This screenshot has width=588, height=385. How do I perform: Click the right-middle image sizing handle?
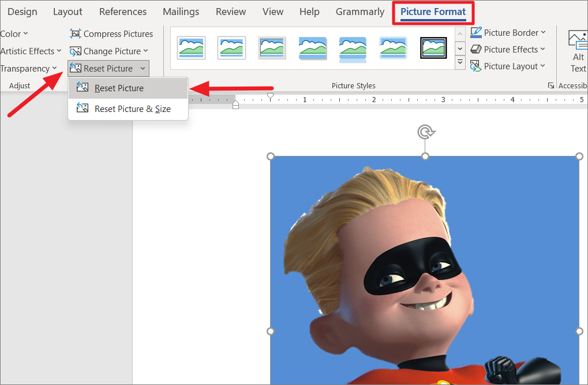pos(579,331)
